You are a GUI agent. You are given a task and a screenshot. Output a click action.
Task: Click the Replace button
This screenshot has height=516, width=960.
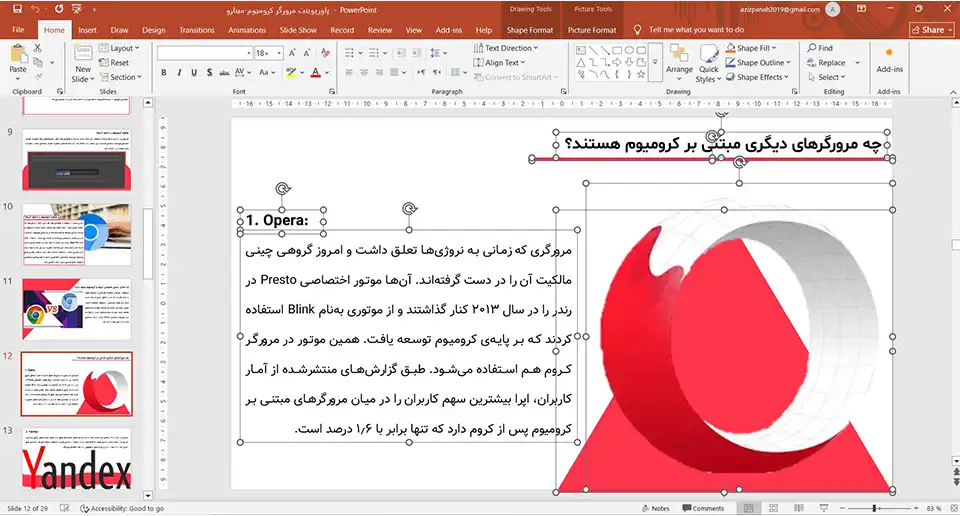click(826, 62)
